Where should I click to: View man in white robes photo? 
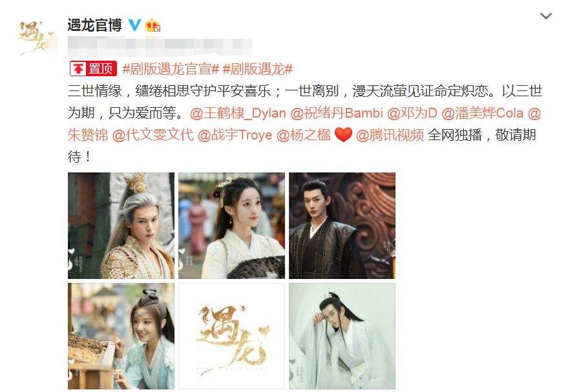coord(342,336)
